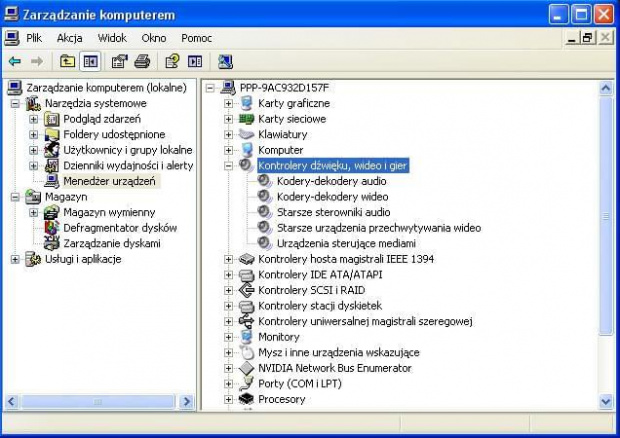
Task: Select Starsze urządzenia przechwytywania wideo
Action: pyautogui.click(x=379, y=228)
